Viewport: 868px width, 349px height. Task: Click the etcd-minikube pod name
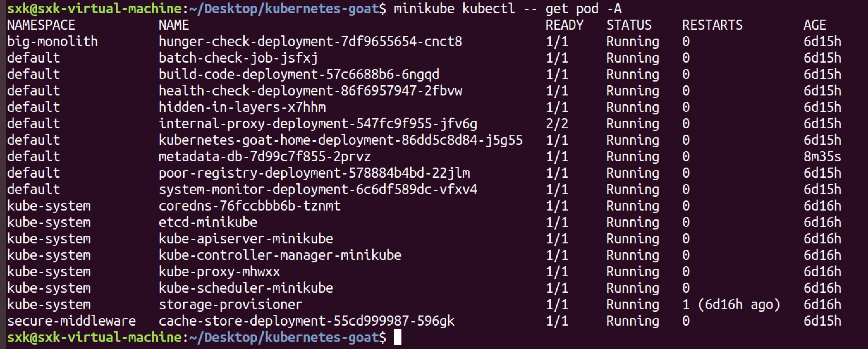pos(208,222)
